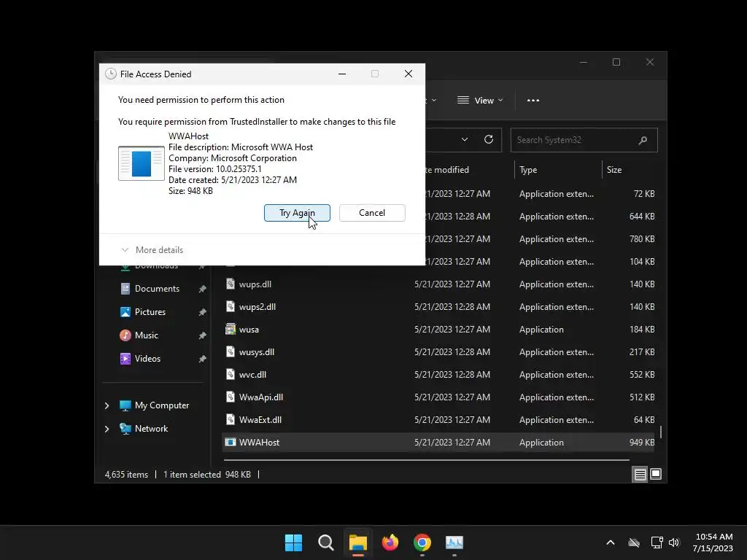Image resolution: width=747 pixels, height=560 pixels.
Task: Select Network in the sidebar
Action: [151, 429]
